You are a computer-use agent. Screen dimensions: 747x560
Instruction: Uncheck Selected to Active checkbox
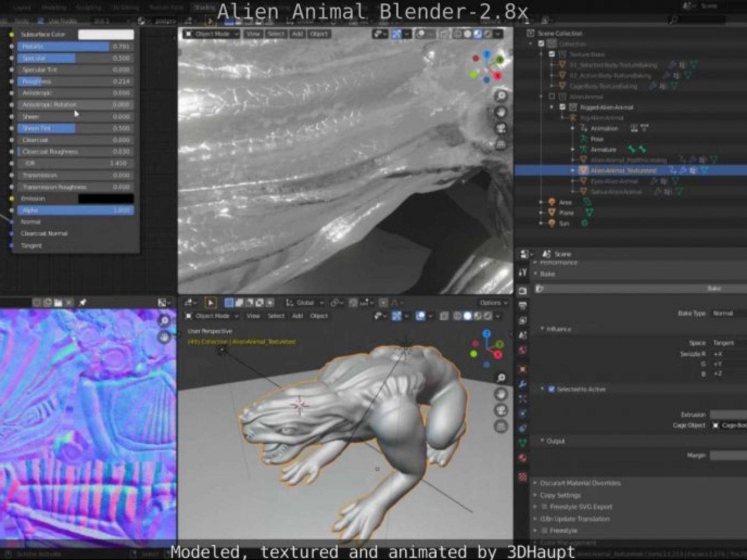pos(551,389)
